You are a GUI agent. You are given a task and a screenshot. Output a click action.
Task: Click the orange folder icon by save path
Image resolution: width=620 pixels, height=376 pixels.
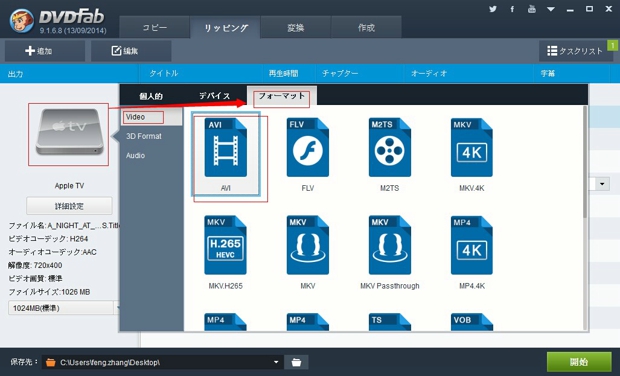click(x=51, y=362)
